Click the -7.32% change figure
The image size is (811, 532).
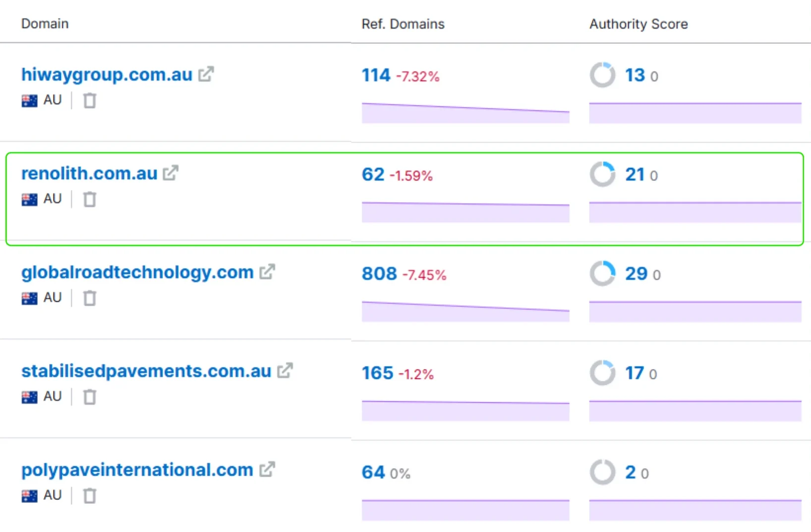tap(418, 76)
